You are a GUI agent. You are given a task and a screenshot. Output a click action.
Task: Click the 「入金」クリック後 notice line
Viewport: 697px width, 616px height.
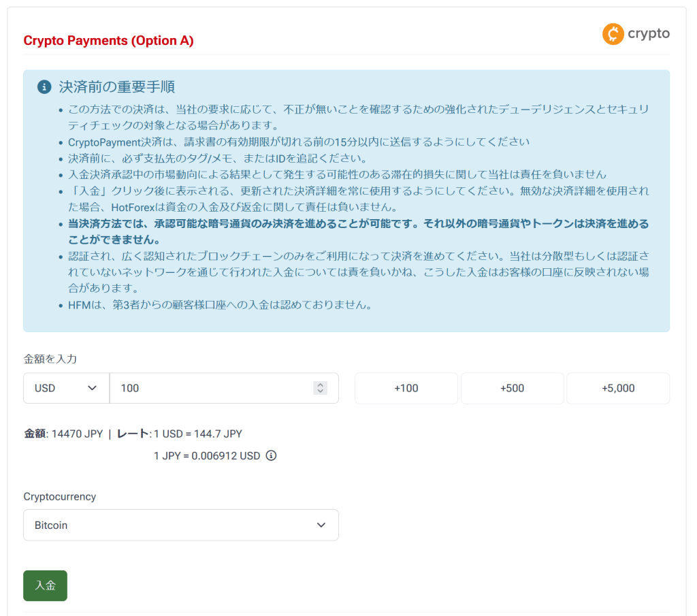point(358,199)
